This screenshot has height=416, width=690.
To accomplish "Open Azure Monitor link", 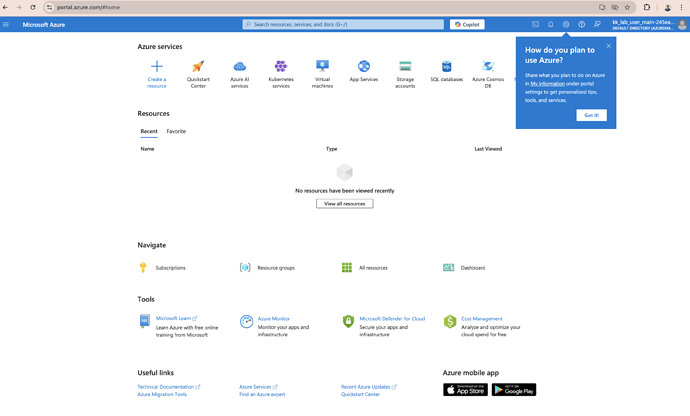I will coord(274,318).
